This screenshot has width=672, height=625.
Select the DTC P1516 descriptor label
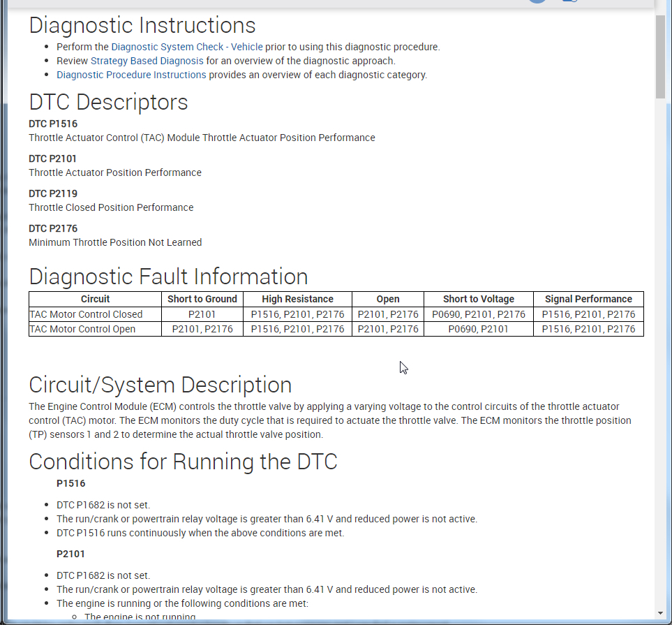[53, 124]
